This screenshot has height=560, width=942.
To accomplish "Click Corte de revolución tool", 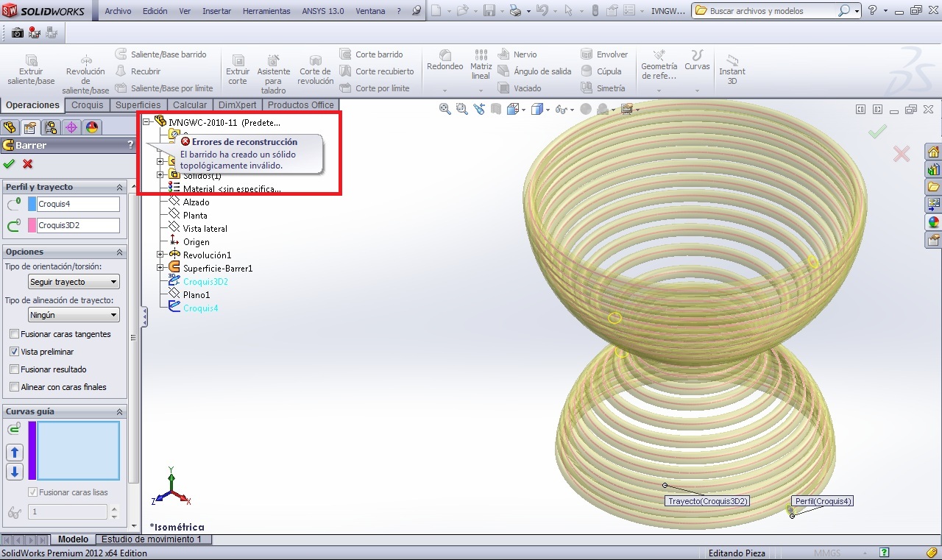I will point(316,70).
